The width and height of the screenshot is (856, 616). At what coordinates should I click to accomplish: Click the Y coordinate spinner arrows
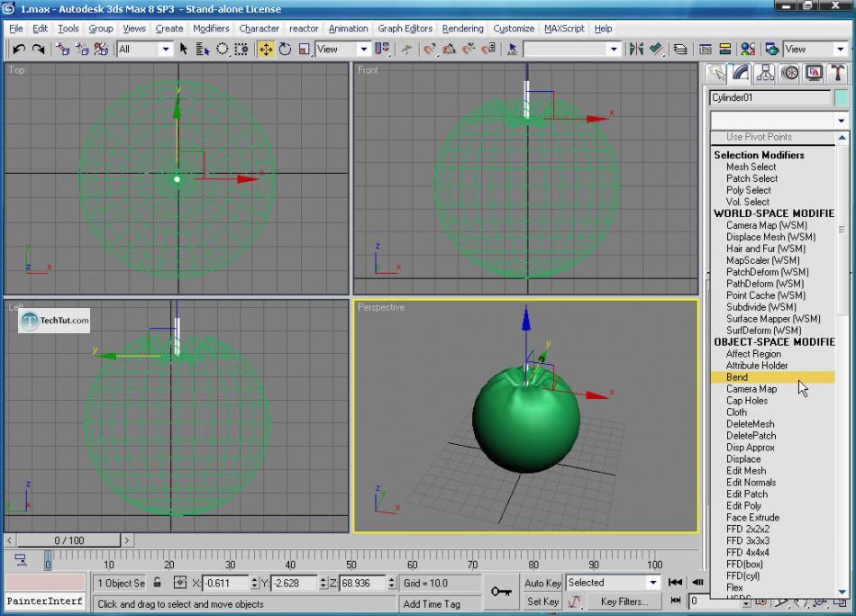coord(323,583)
